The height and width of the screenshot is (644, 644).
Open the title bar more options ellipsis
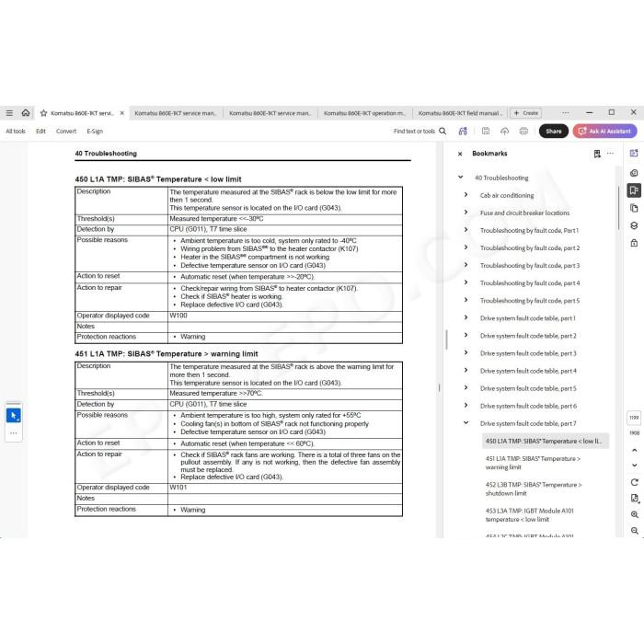click(x=566, y=112)
